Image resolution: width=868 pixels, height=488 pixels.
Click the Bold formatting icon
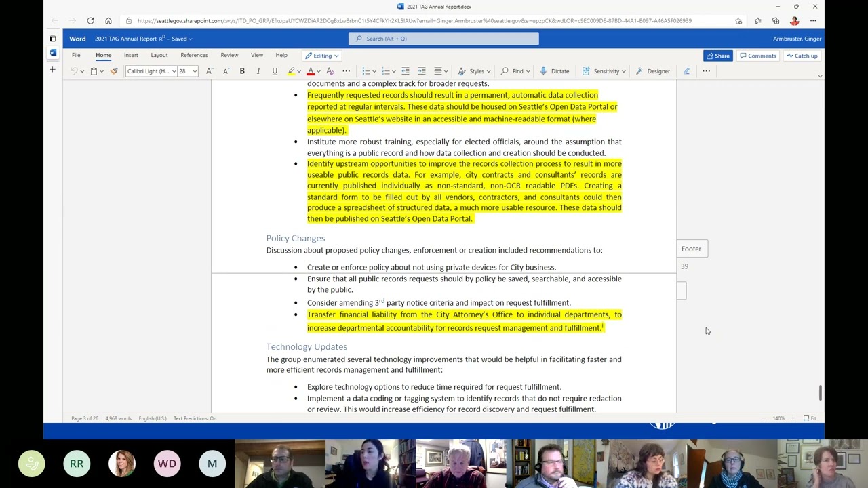242,71
